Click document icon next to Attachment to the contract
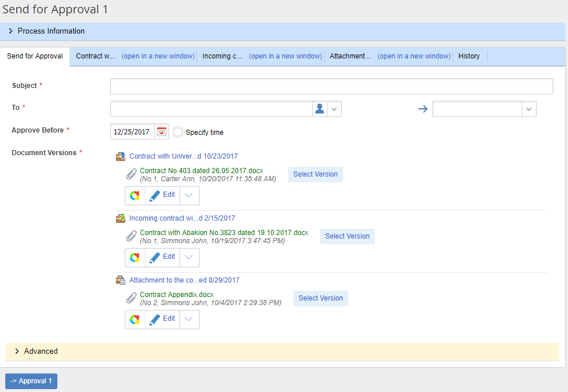 tap(121, 280)
